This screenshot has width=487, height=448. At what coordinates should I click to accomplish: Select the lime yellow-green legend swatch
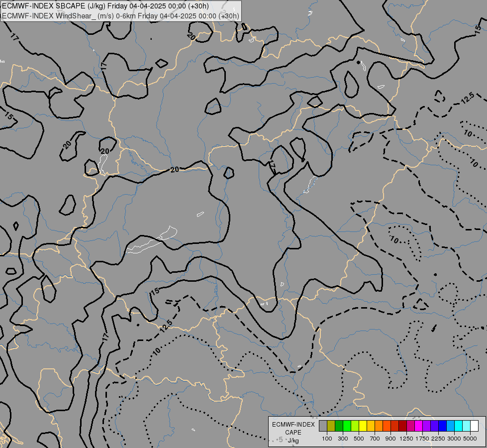click(x=355, y=426)
